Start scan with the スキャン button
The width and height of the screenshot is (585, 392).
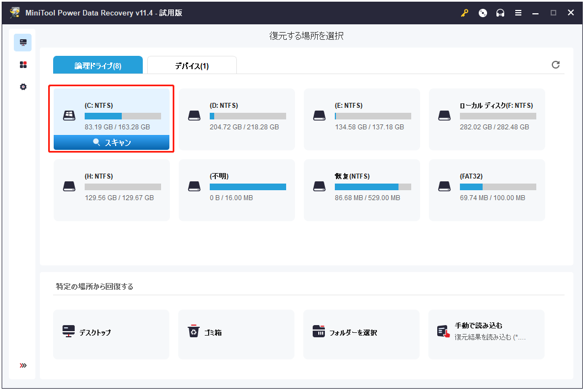click(112, 142)
